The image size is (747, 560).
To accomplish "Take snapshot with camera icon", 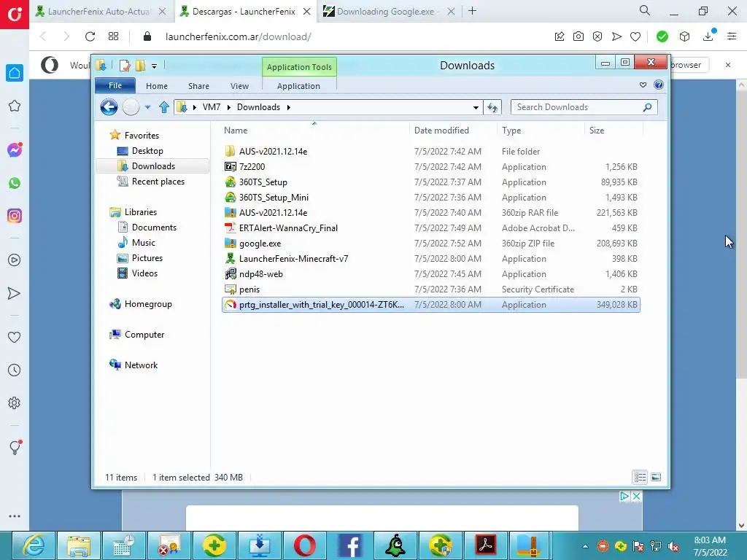I will [x=578, y=36].
